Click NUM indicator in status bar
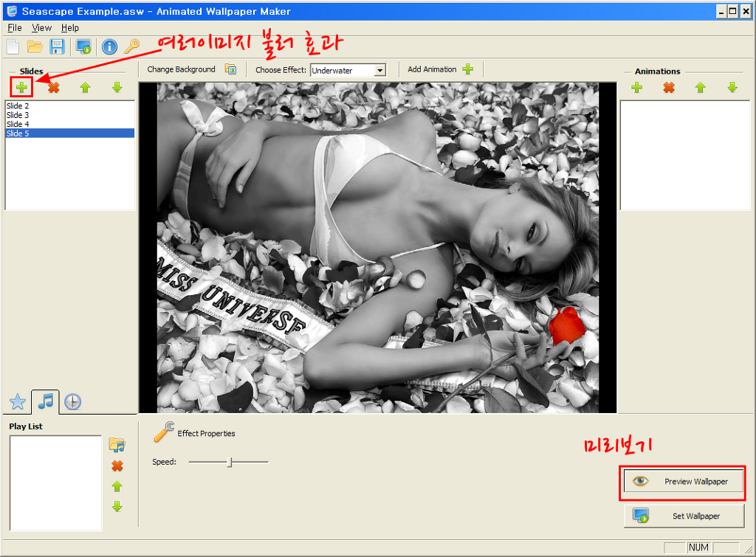The height and width of the screenshot is (557, 756). [698, 547]
